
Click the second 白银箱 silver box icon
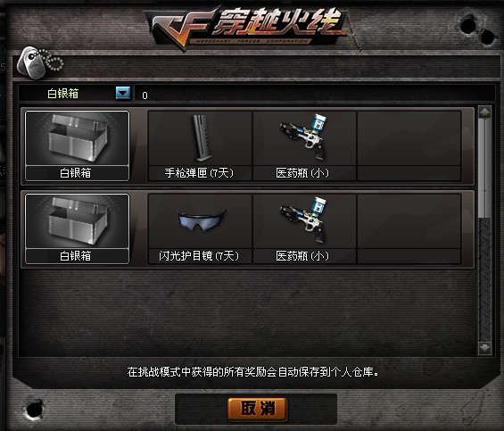(x=77, y=221)
